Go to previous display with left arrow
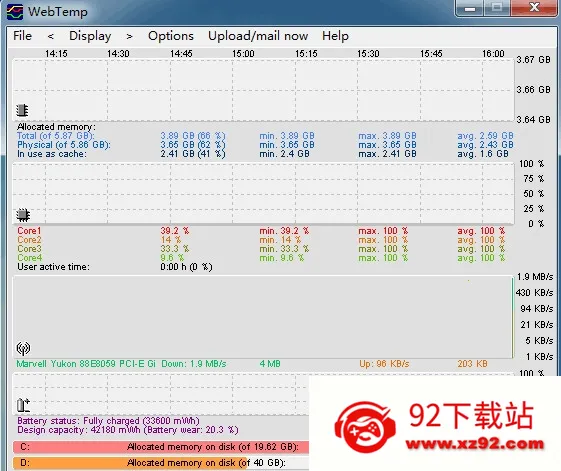561x471 pixels. [x=51, y=36]
